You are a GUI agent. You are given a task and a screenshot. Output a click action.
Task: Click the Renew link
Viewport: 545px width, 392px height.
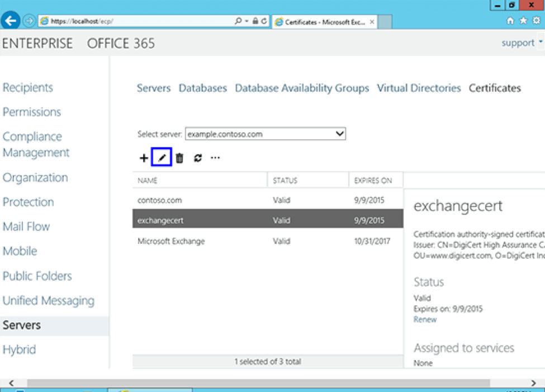tap(425, 320)
